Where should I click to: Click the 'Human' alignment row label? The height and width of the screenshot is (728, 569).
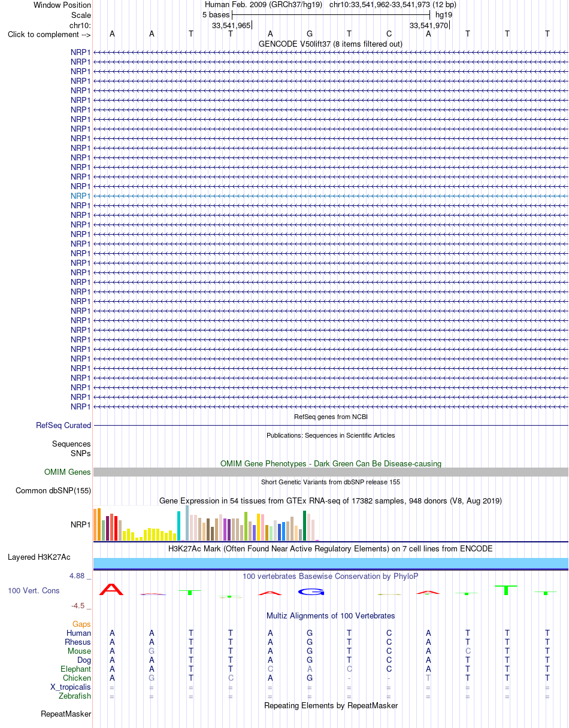click(x=78, y=633)
